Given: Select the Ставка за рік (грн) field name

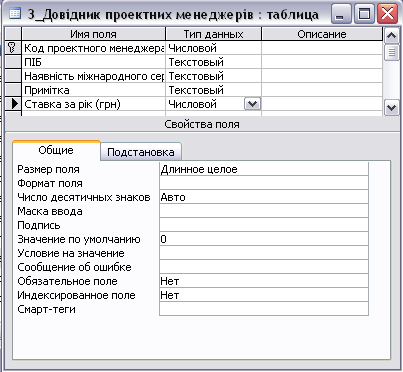Looking at the screenshot, I should [x=94, y=104].
